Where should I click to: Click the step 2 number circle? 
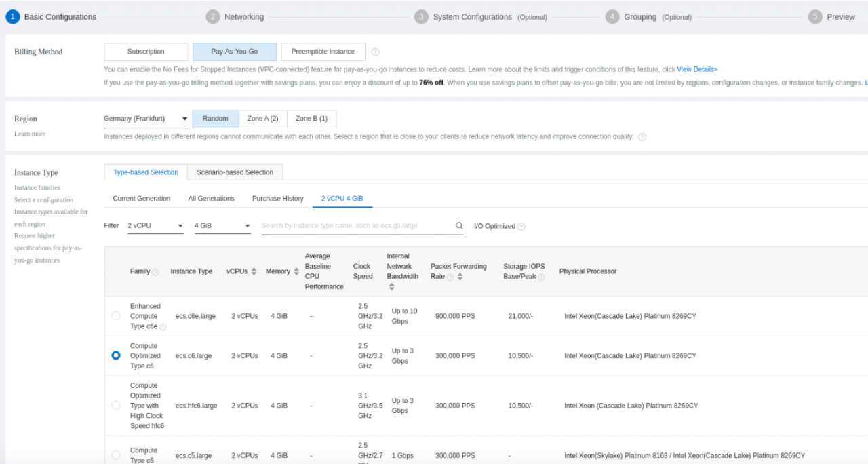coord(213,17)
